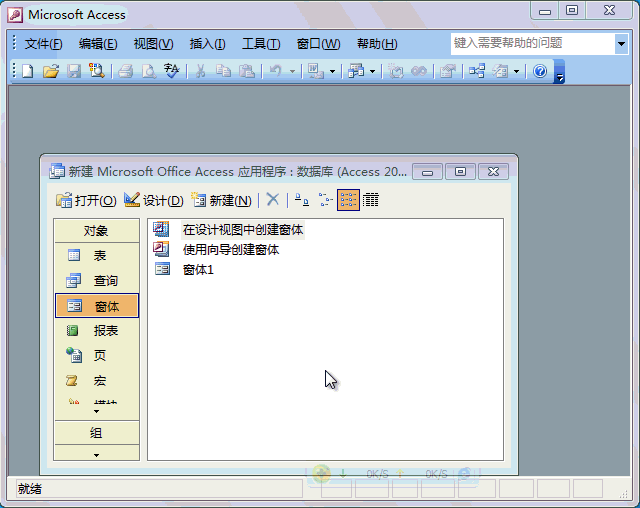Select 表 in the objects list
640x508 pixels.
tap(96, 255)
